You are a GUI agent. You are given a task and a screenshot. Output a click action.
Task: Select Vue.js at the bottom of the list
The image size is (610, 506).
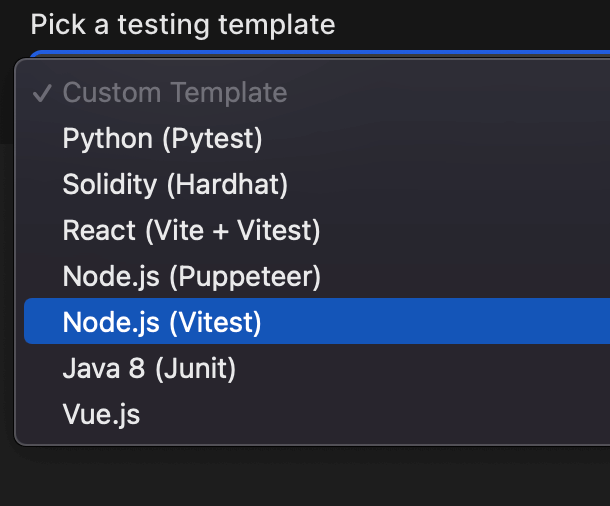(x=101, y=414)
